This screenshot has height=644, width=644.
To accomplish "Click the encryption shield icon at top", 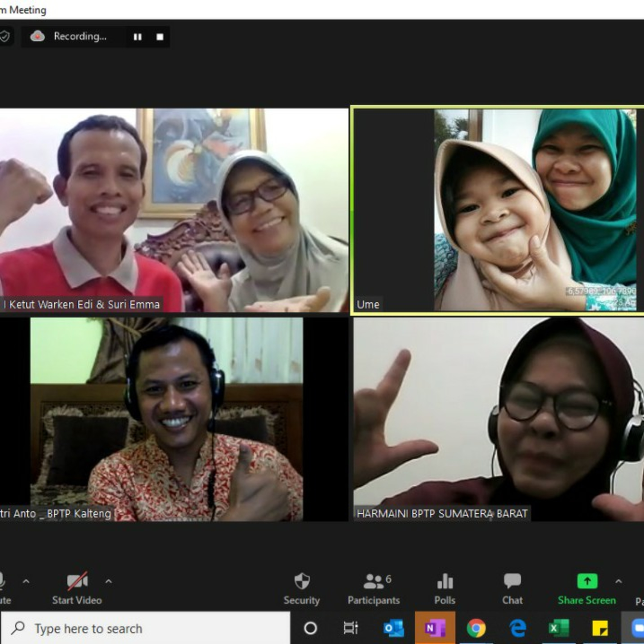I will [x=5, y=36].
